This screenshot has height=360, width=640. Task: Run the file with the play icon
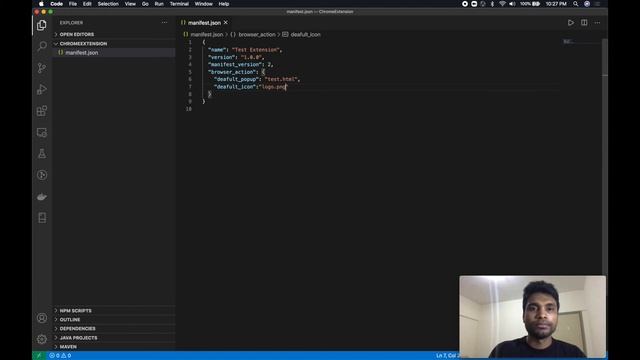tap(571, 23)
